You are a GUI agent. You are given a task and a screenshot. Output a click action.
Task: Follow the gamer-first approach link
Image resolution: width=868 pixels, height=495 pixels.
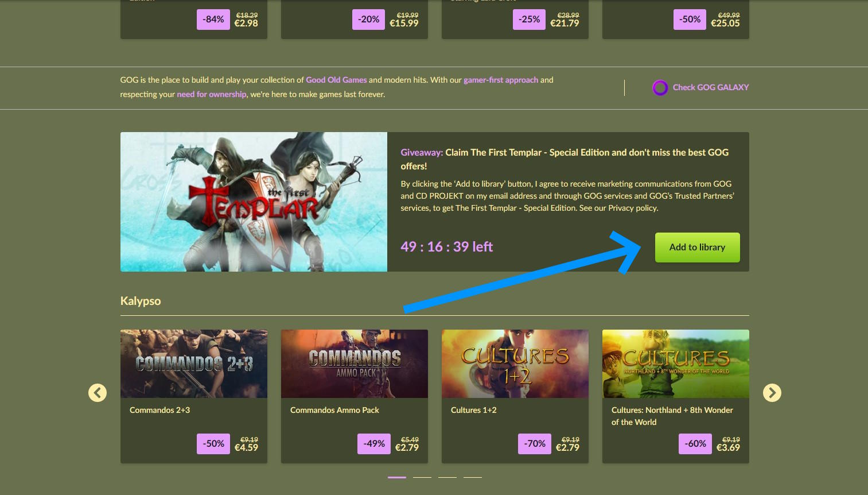point(501,80)
